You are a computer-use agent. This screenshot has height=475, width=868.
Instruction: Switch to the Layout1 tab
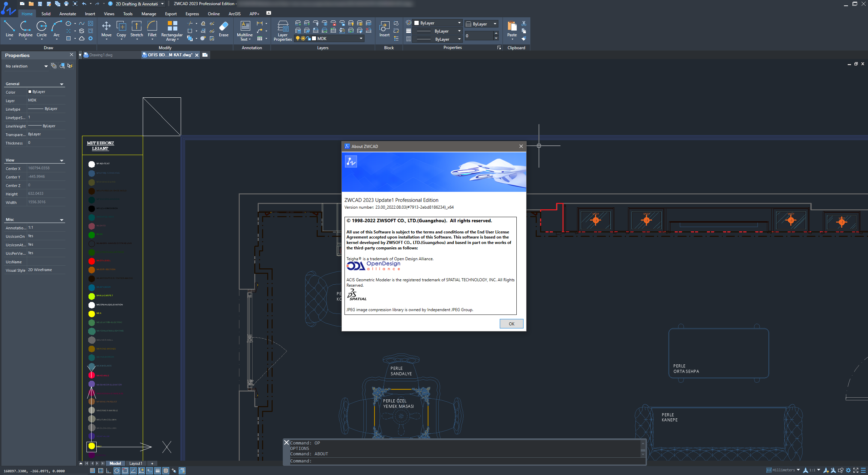tap(136, 463)
